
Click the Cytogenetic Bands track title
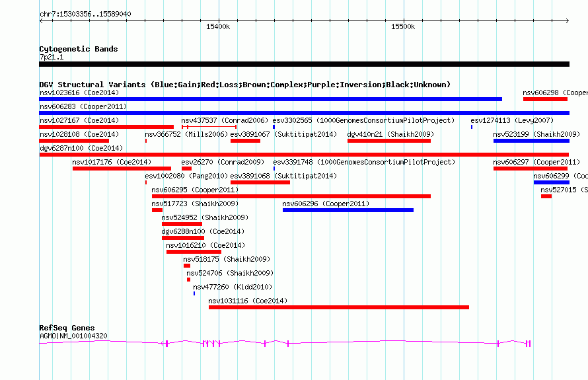coord(79,49)
